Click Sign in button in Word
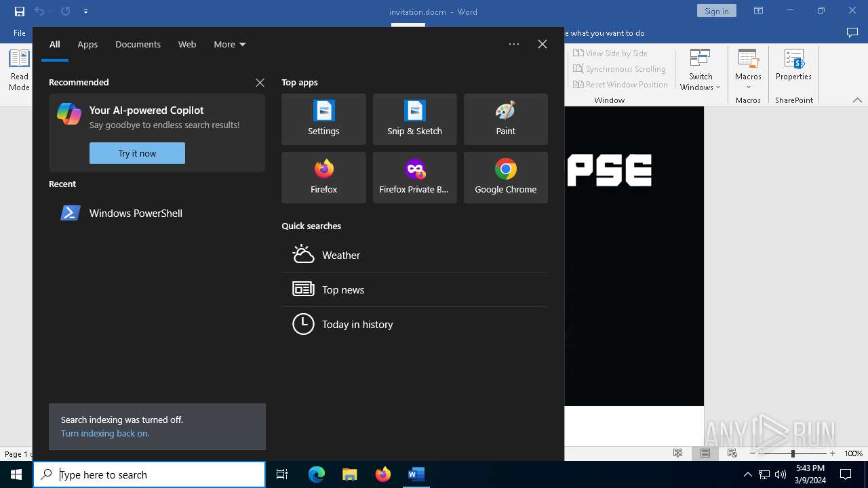Image resolution: width=868 pixels, height=488 pixels. [716, 11]
